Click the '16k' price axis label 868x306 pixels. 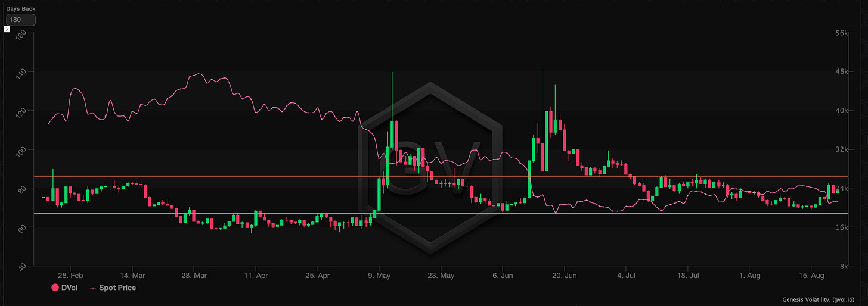click(842, 227)
